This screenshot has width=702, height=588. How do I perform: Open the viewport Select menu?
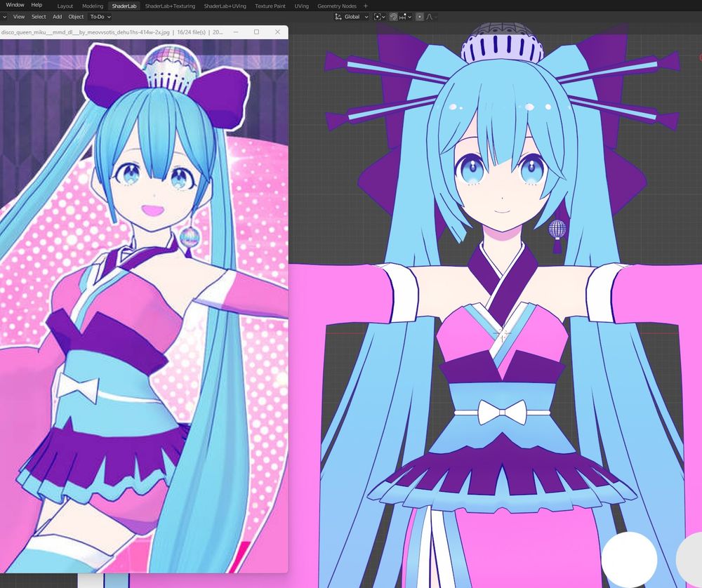pyautogui.click(x=39, y=17)
